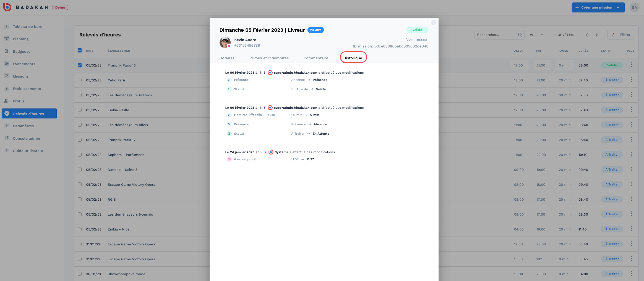Click the Voir mission link

coord(417,39)
